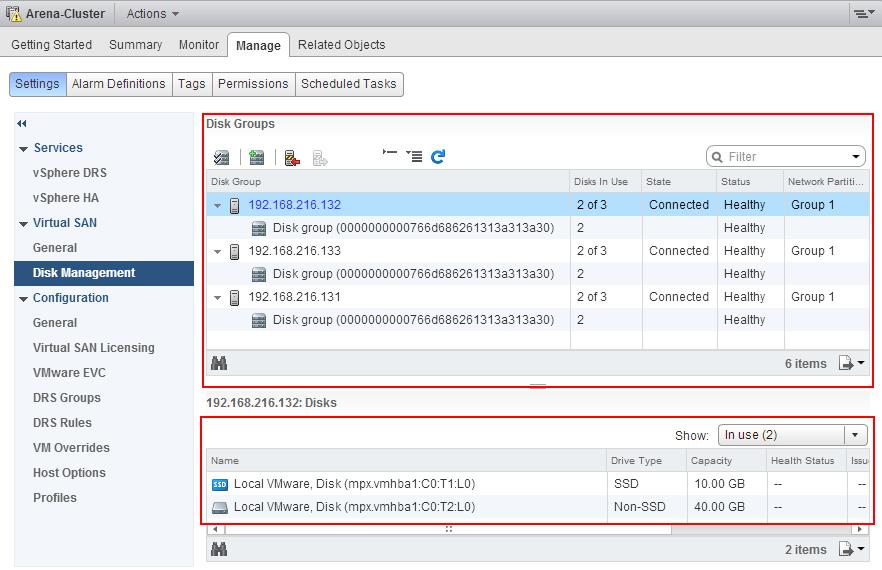Collapse the navigation panel with double-arrow icon
The height and width of the screenshot is (570, 882).
tap(22, 123)
